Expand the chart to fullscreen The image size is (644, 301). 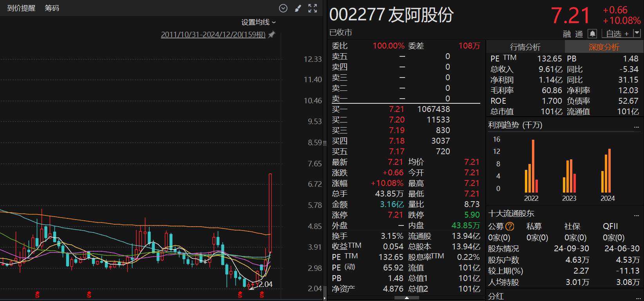(x=313, y=8)
